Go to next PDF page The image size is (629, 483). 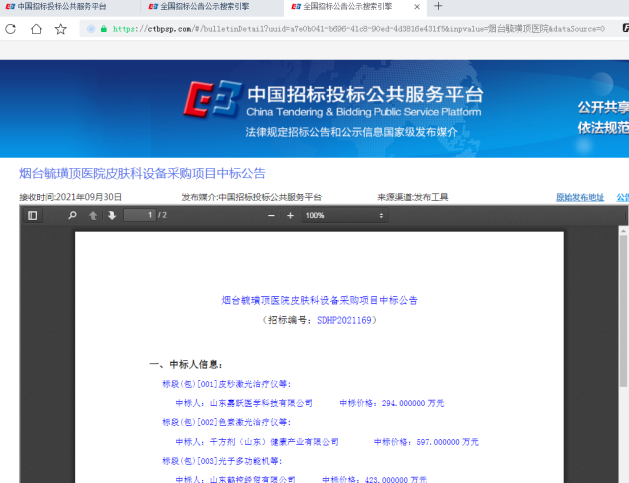coord(111,215)
